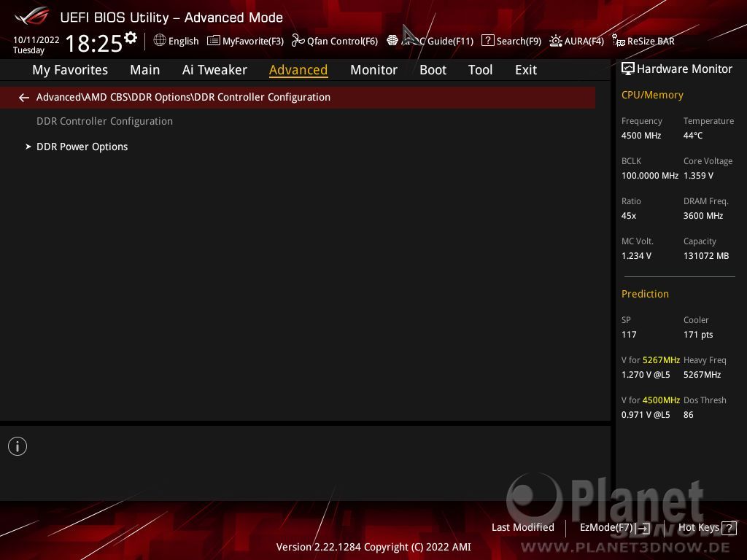Click the 1.234 V MC voltage
The width and height of the screenshot is (747, 560).
click(636, 256)
